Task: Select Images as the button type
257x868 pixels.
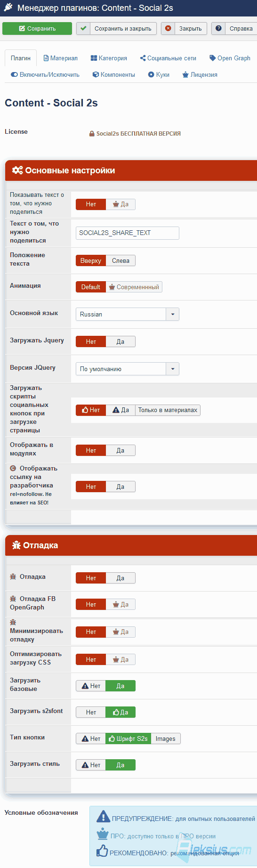Action: [166, 739]
